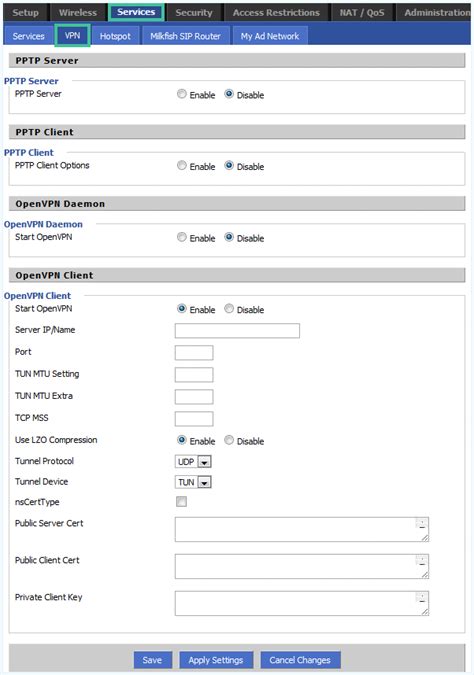Enable Start OpenVPN under OpenVPN Daemon
This screenshot has height=675, width=474.
click(182, 237)
